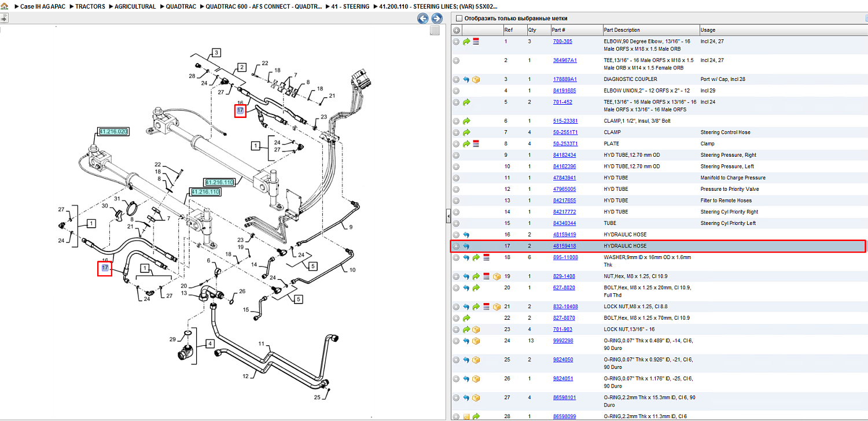This screenshot has height=421, width=868.
Task: Click the blue previous-diagram arrow button
Action: [x=424, y=19]
